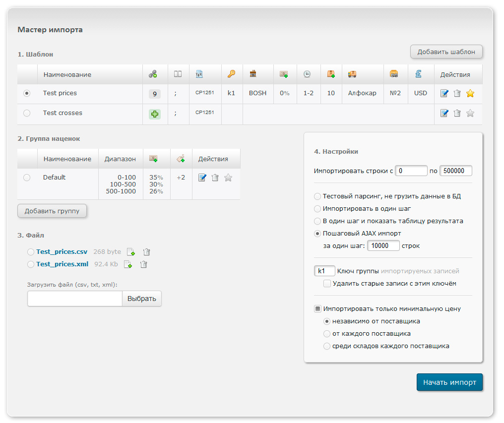Click the file upload path field
Image resolution: width=504 pixels, height=423 pixels.
(x=75, y=299)
